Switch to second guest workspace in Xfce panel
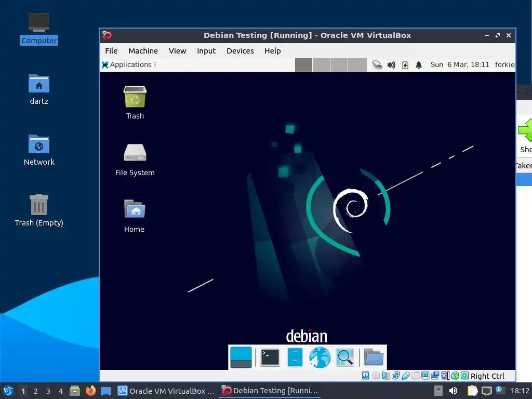The image size is (532, 399). tap(321, 65)
